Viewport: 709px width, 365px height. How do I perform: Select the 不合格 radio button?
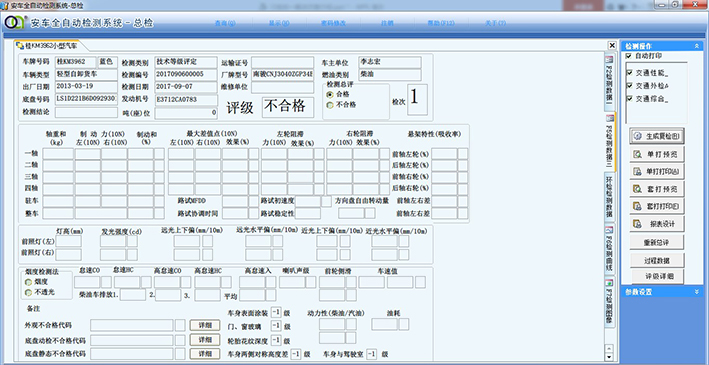330,104
